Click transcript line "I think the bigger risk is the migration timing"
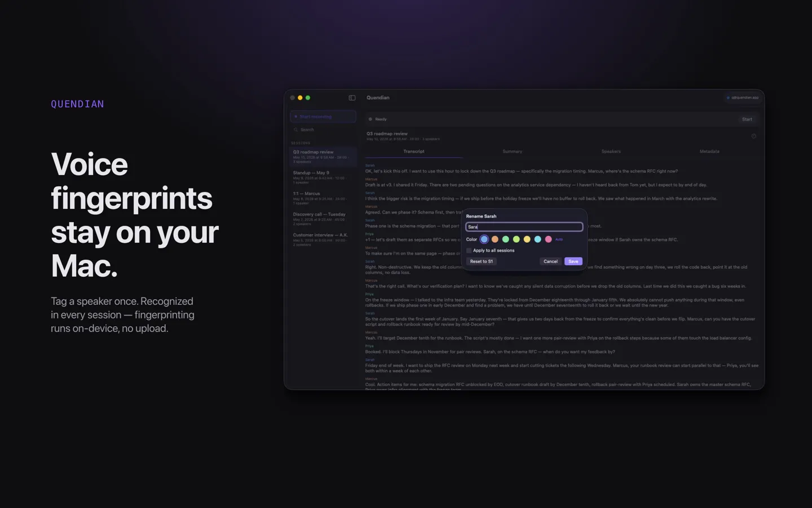The height and width of the screenshot is (508, 812). 541,199
